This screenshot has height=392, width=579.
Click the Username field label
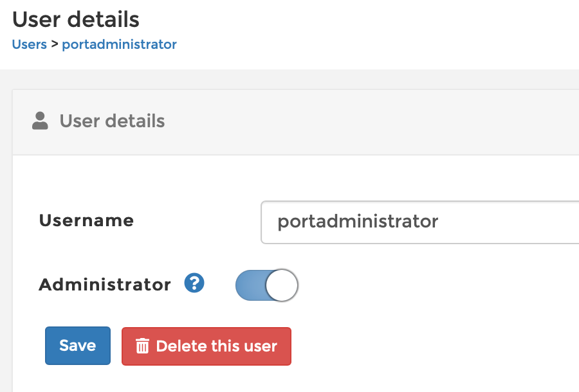tap(86, 220)
